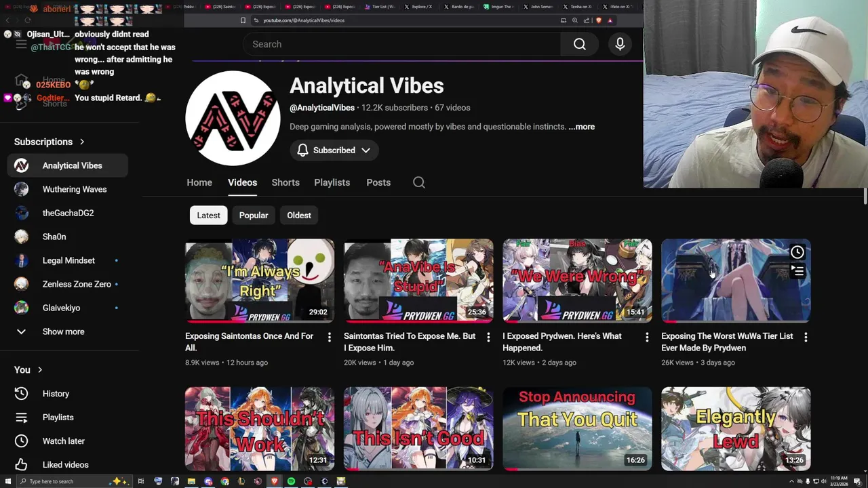The width and height of the screenshot is (868, 488).
Task: Click the search-within-channel magnifier icon
Action: point(419,182)
